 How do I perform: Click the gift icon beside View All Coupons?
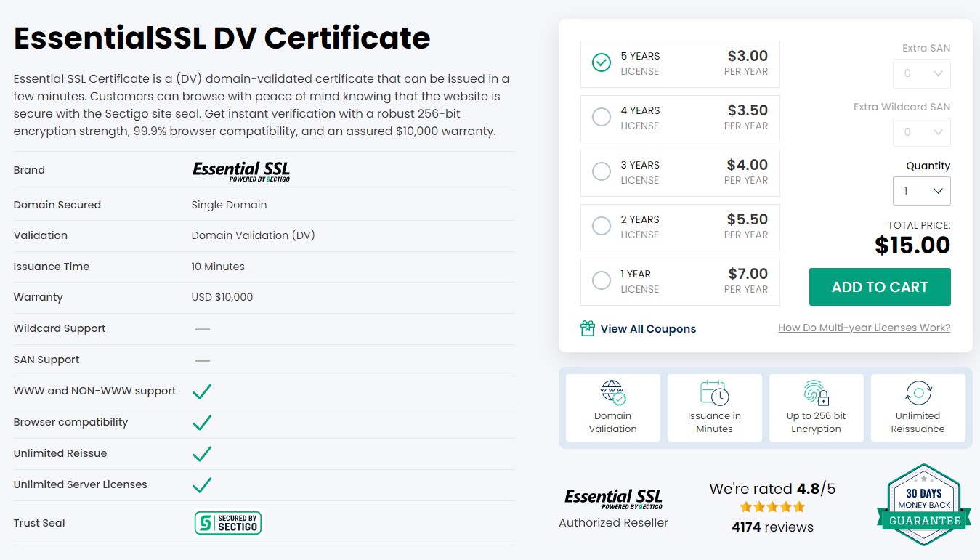[587, 328]
